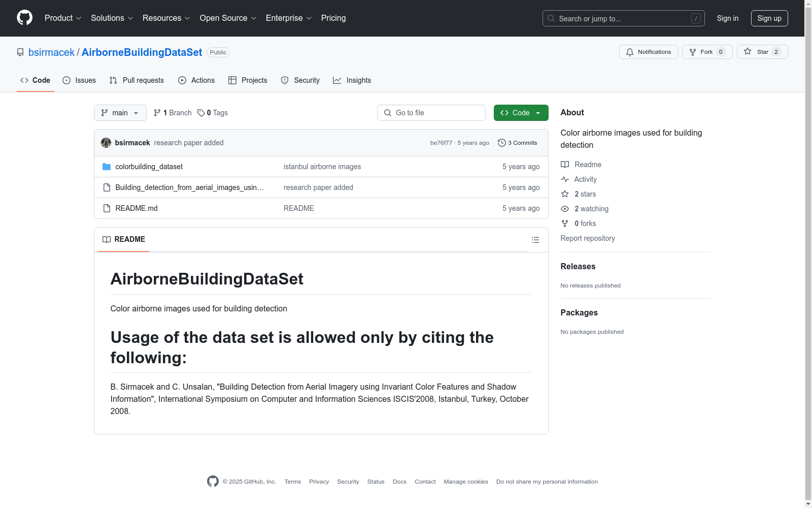Open commit be76f77 hash link
This screenshot has height=508, width=812.
[441, 143]
